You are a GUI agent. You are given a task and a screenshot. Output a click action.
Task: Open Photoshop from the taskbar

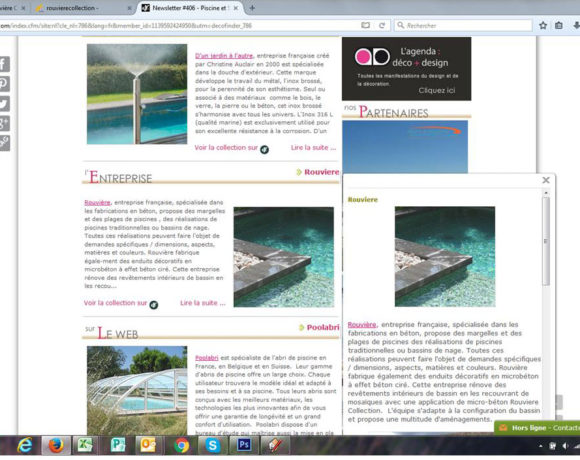coord(244,445)
